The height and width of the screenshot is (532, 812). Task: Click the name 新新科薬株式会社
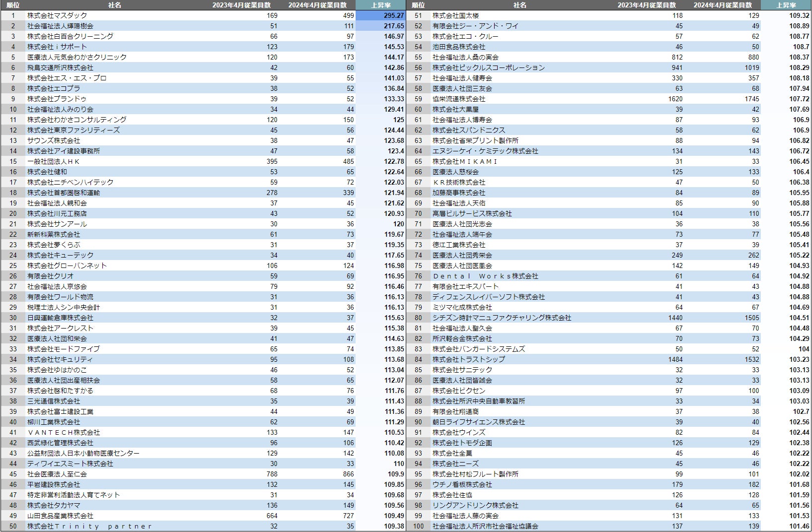54,234
